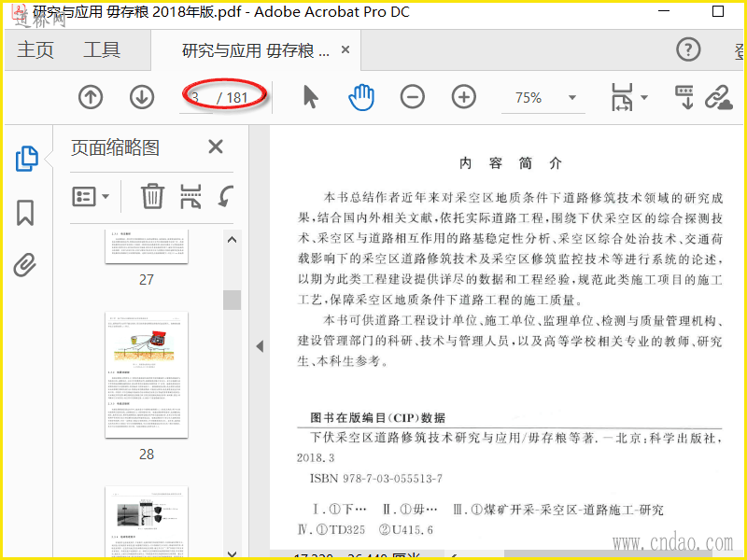Click the share link cloud icon
The height and width of the screenshot is (560, 747).
click(718, 98)
